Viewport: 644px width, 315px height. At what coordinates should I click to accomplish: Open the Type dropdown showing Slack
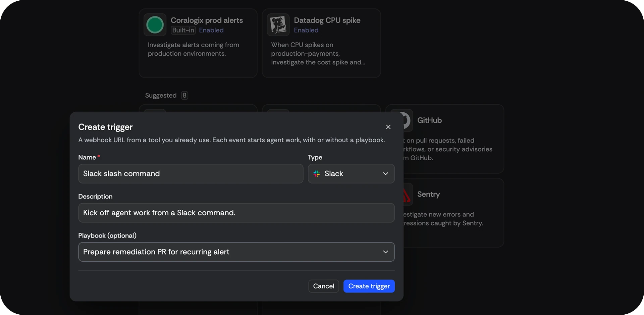click(x=351, y=173)
